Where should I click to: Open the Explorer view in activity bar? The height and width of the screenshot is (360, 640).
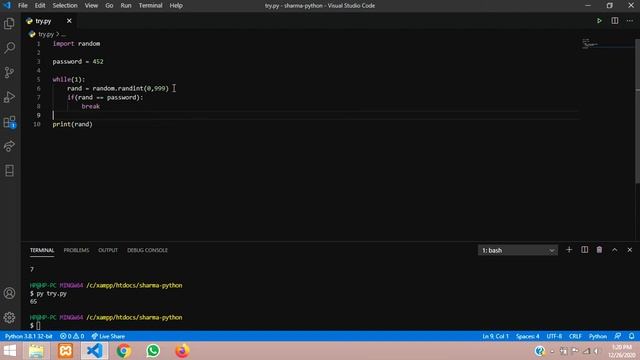point(9,24)
